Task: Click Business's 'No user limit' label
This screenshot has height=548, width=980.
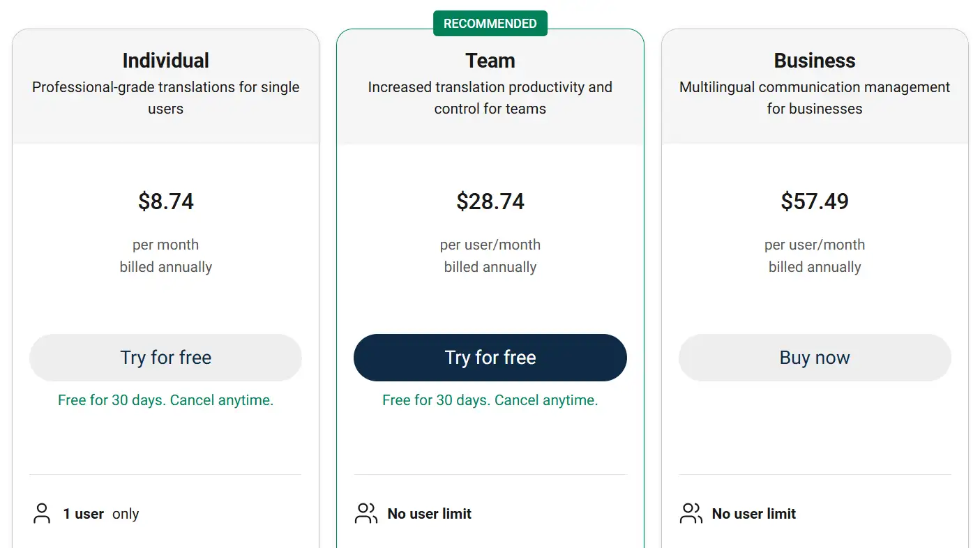Action: point(753,514)
